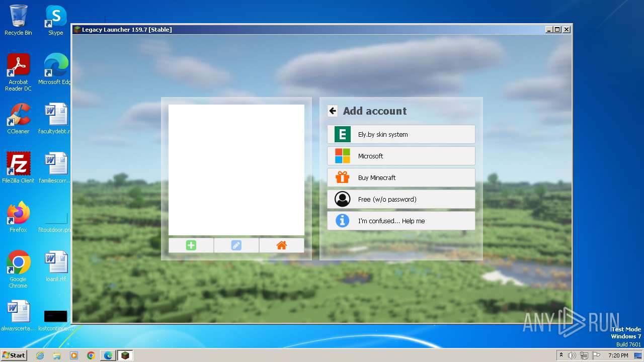Screen dimensions: 644x362
Task: Open Skype desktop shortcut
Action: 56,20
